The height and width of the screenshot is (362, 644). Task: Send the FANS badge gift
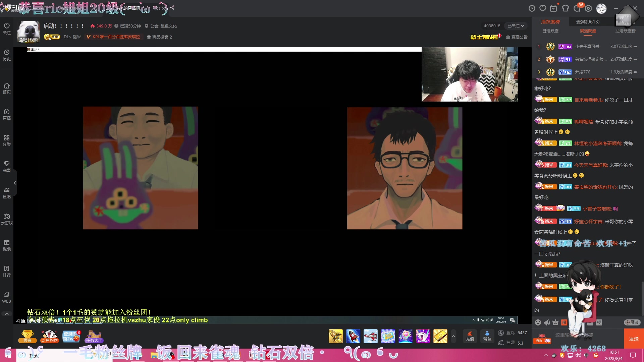(x=405, y=336)
